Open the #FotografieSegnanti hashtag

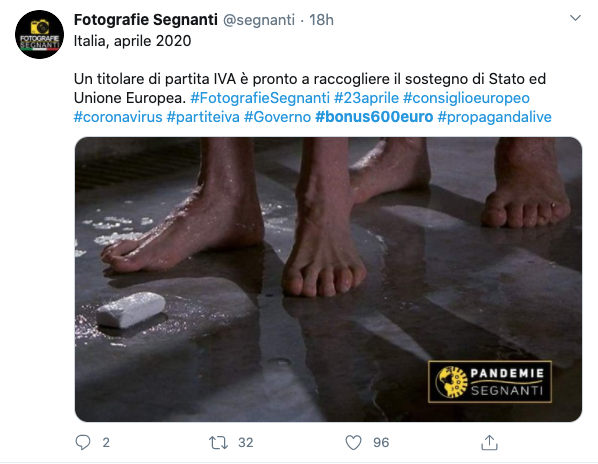tap(260, 98)
